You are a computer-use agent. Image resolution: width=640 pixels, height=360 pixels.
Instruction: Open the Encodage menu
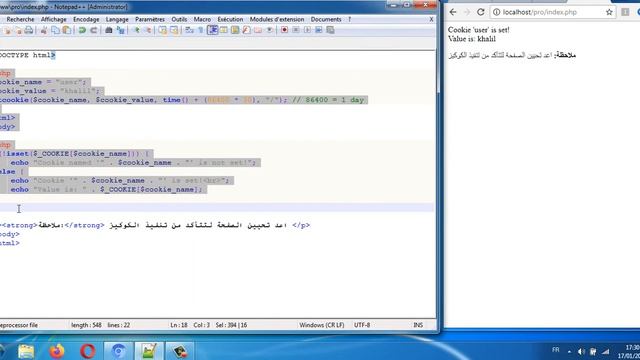pos(86,19)
